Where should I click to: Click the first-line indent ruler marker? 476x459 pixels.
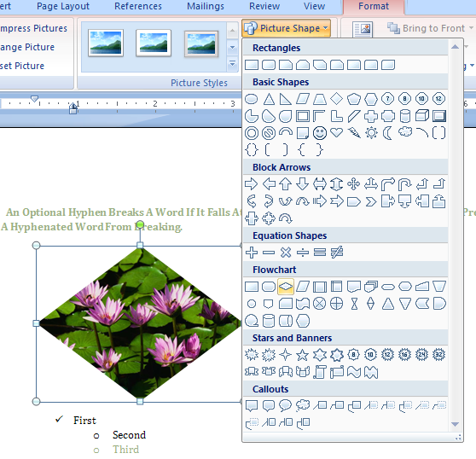35,99
